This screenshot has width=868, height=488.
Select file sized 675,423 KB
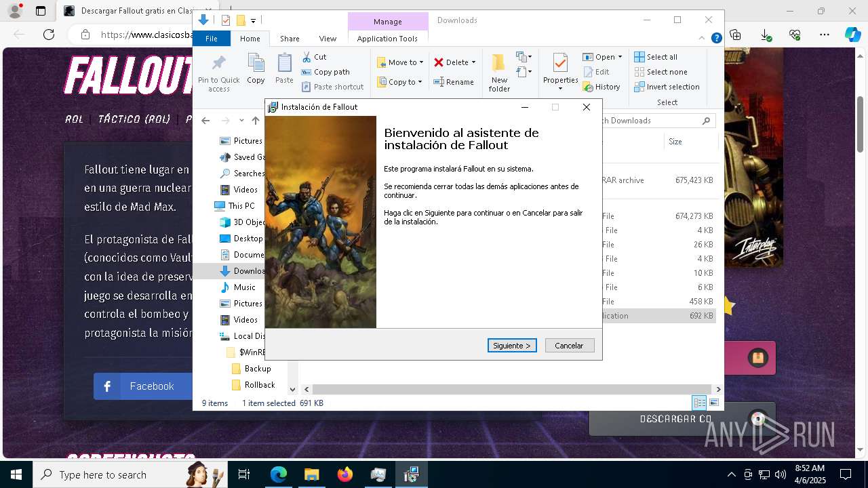[658, 180]
